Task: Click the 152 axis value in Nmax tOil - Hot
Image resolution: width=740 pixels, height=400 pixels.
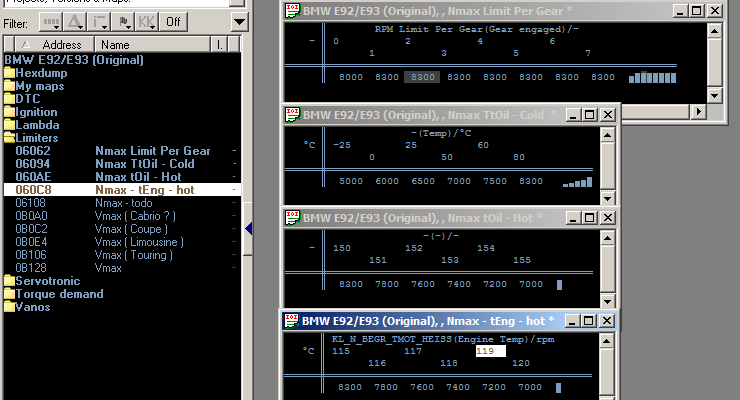Action: pos(414,248)
